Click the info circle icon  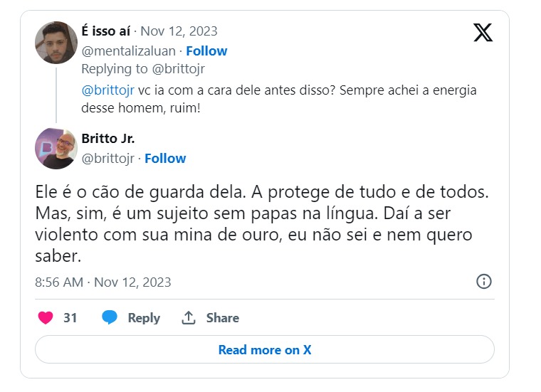point(483,282)
